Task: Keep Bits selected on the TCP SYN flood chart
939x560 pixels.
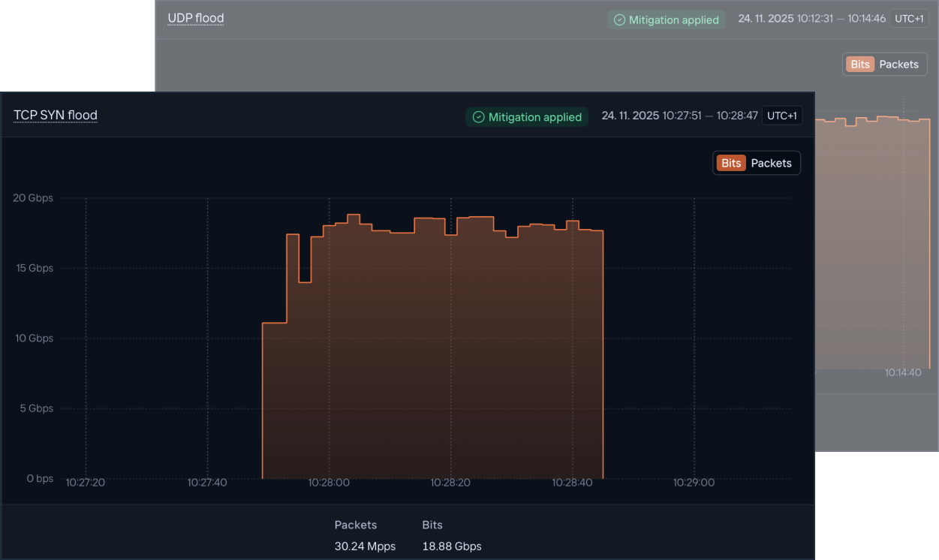Action: point(730,163)
